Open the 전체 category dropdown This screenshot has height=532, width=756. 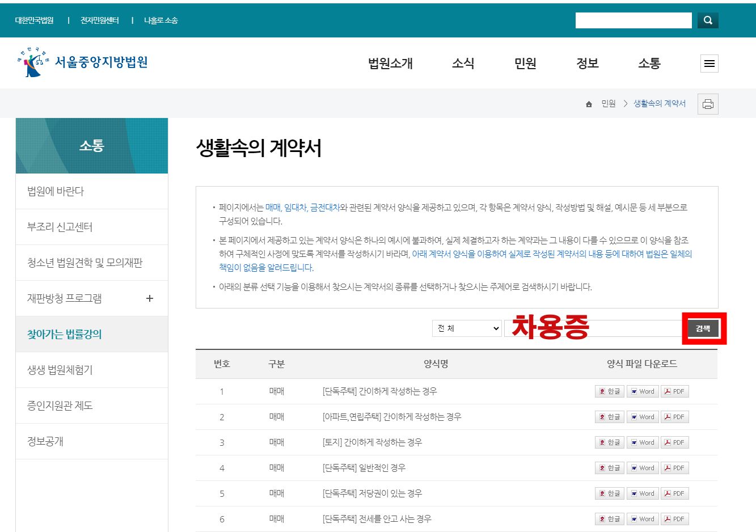[x=466, y=328]
